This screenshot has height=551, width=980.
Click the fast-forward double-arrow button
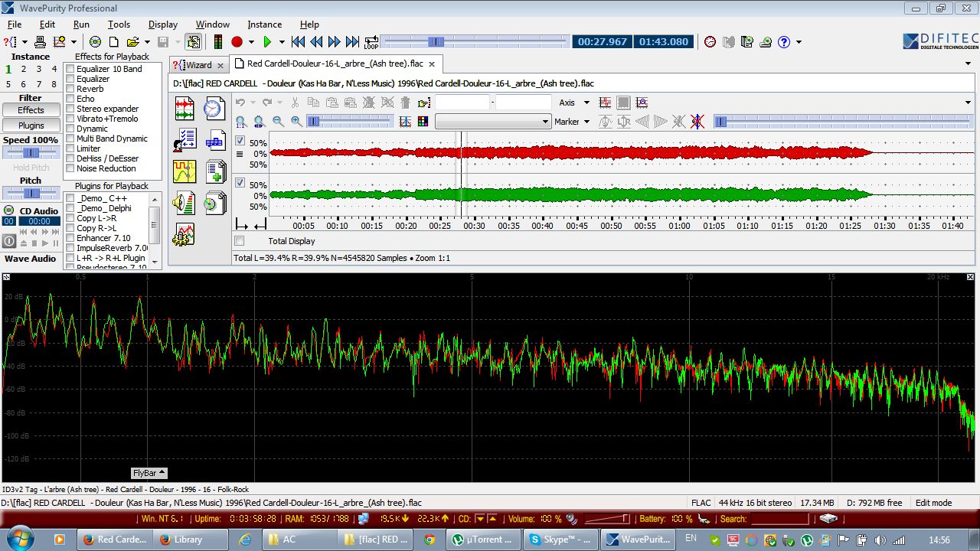(335, 42)
